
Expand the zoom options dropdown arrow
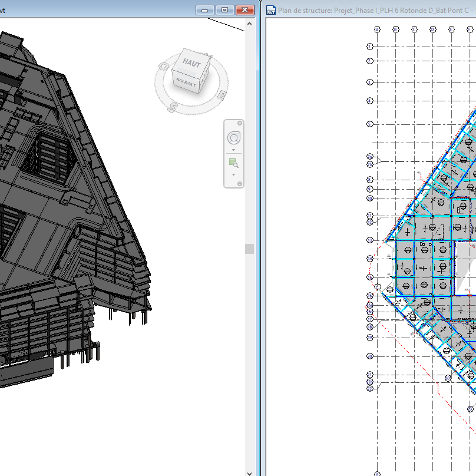[x=234, y=174]
